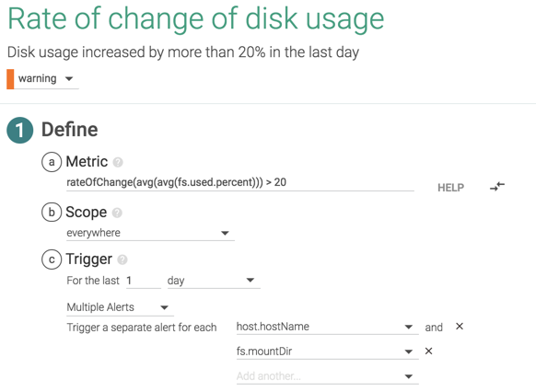Image resolution: width=536 pixels, height=392 pixels.
Task: Click the rateOfChange metric expression field
Action: pyautogui.click(x=240, y=183)
